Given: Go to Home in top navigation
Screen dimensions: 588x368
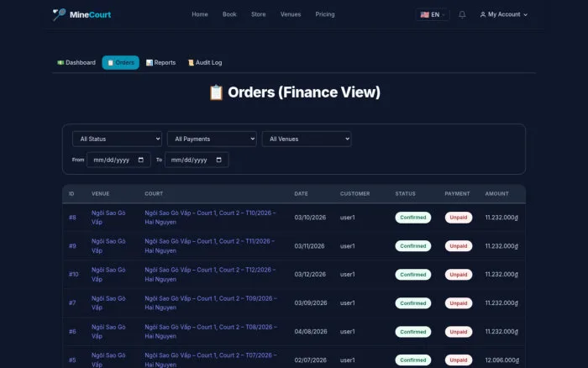Looking at the screenshot, I should [x=200, y=14].
